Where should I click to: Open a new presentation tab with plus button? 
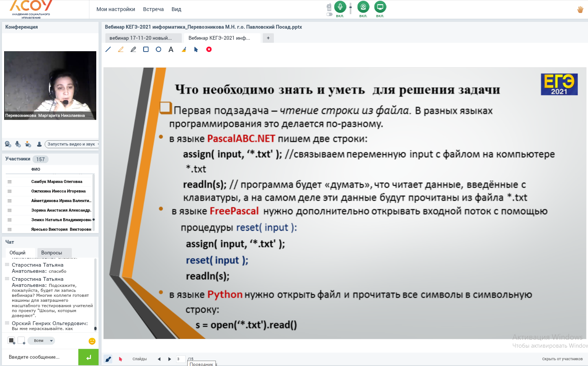(268, 38)
